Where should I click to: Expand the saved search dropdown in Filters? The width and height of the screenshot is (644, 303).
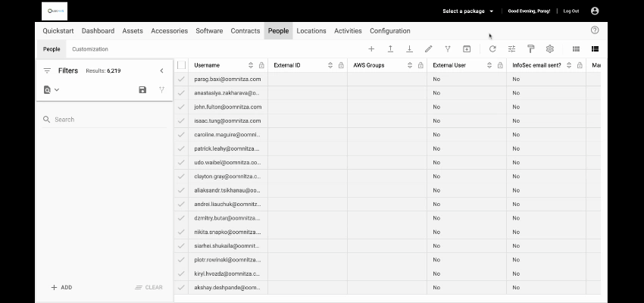tap(52, 89)
